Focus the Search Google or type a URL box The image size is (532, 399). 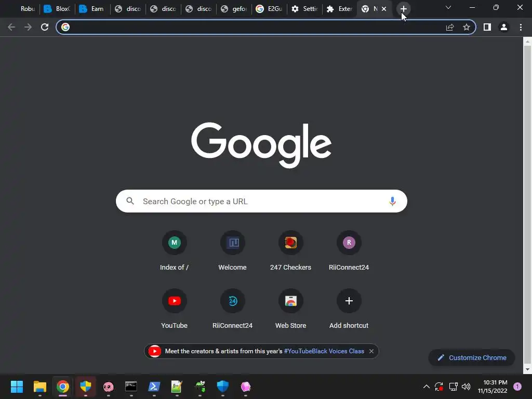(261, 201)
